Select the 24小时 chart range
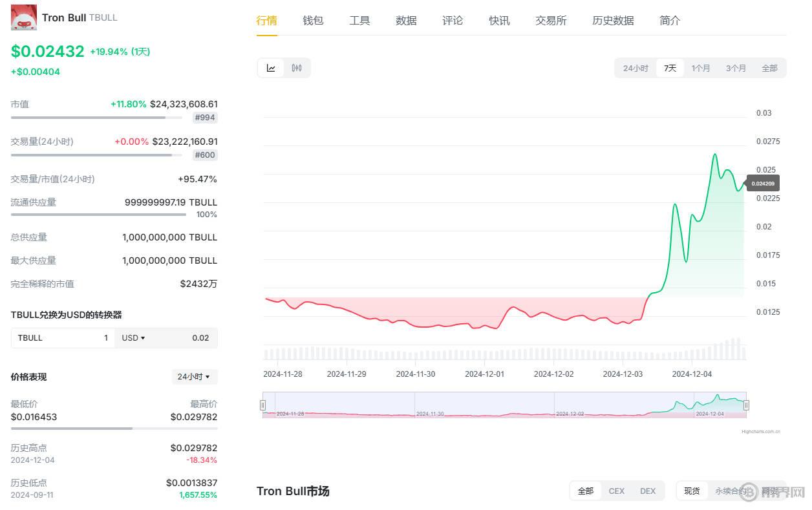812x510 pixels. (x=636, y=68)
